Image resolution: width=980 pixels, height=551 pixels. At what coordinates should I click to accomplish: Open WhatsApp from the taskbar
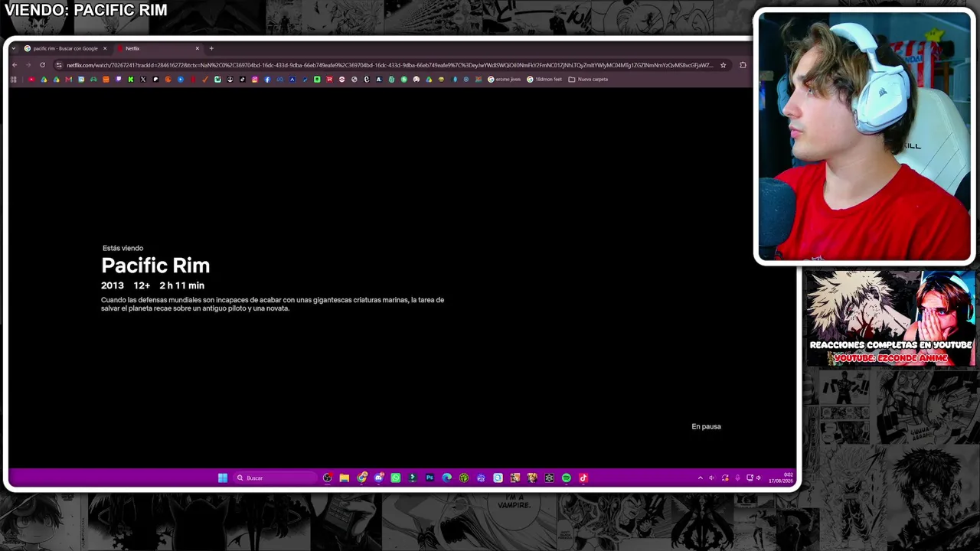click(395, 478)
